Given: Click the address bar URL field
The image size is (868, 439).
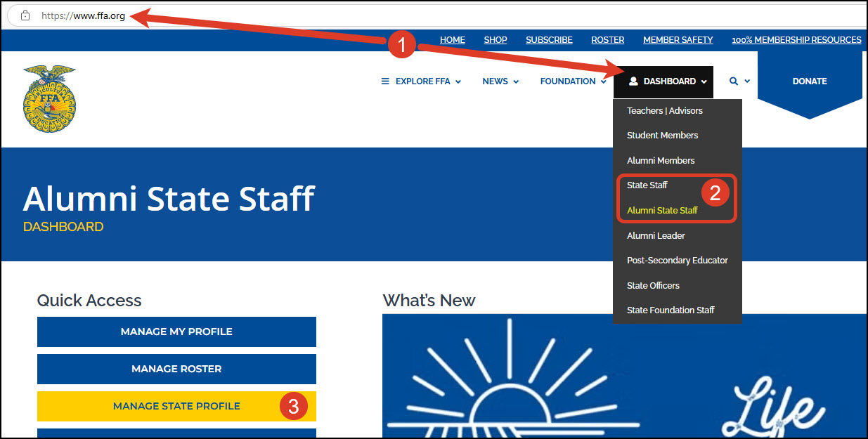Looking at the screenshot, I should [x=437, y=15].
